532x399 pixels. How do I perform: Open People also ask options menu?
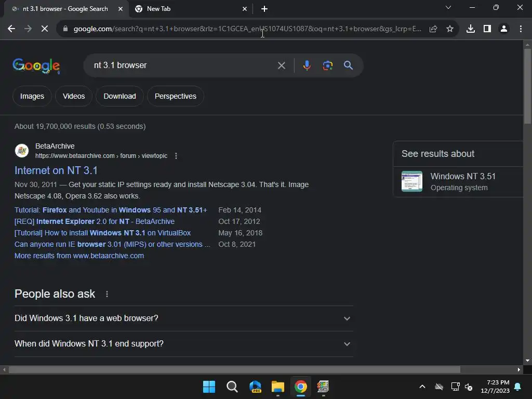click(x=107, y=294)
